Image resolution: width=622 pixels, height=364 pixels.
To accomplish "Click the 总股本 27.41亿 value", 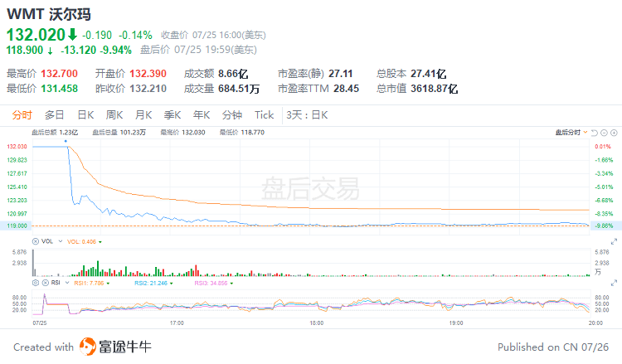I will click(429, 74).
